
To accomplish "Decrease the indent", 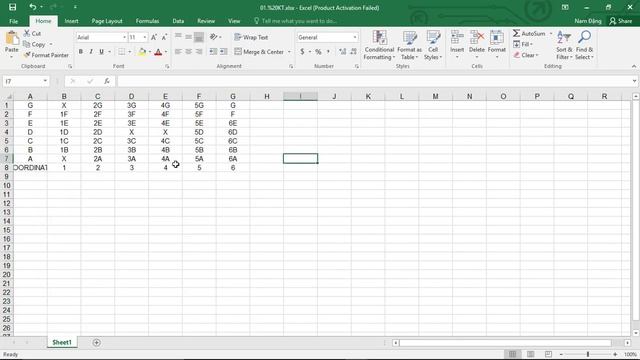I will click(213, 52).
